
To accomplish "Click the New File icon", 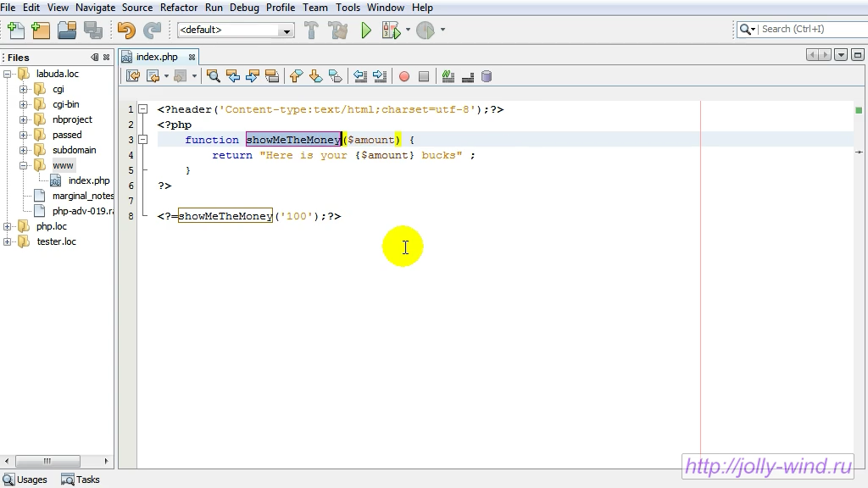I will point(16,30).
